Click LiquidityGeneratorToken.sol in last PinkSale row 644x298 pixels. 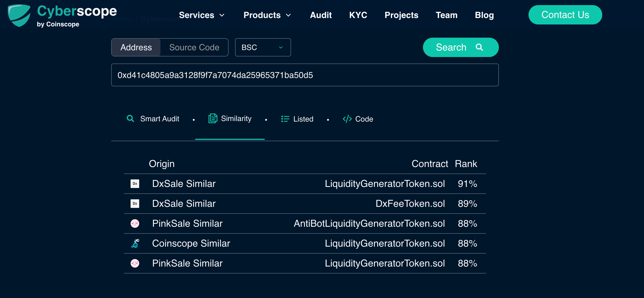(385, 263)
